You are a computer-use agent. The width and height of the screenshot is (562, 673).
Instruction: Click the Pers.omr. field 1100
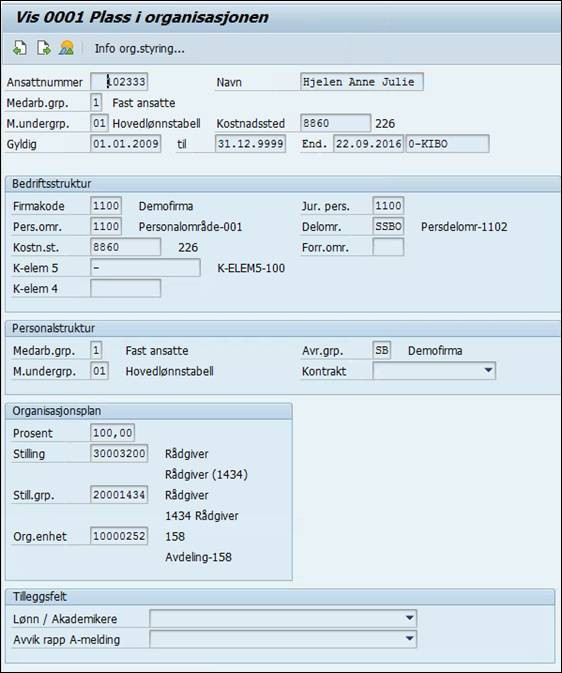click(106, 226)
